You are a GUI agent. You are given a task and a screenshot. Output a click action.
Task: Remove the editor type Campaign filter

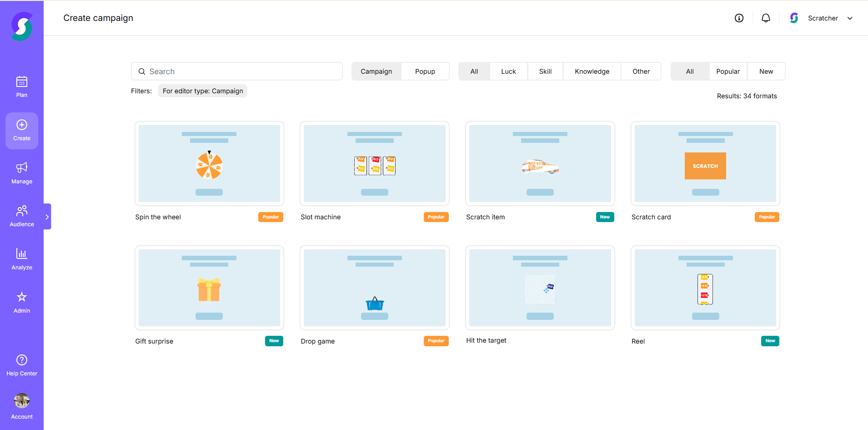click(x=202, y=91)
